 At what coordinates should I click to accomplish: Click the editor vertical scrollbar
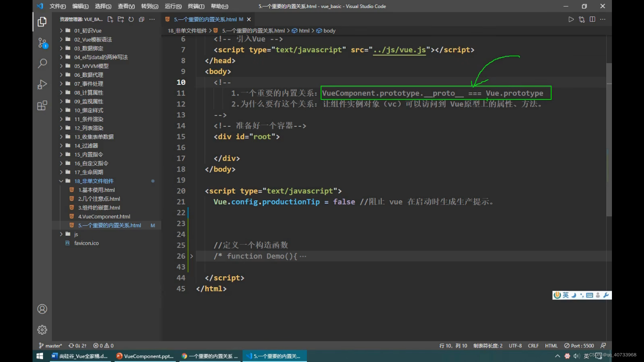(609, 139)
